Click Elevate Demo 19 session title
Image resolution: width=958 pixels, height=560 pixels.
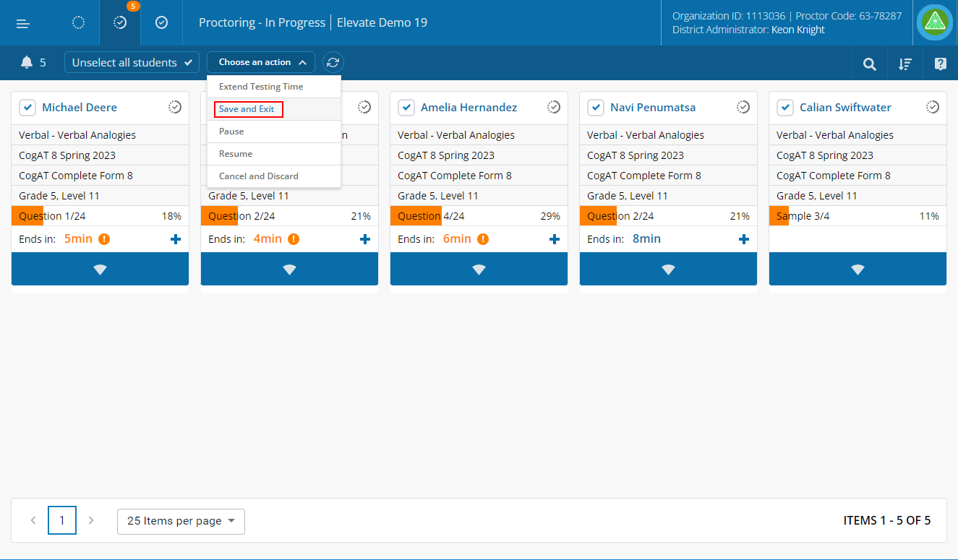pos(382,22)
